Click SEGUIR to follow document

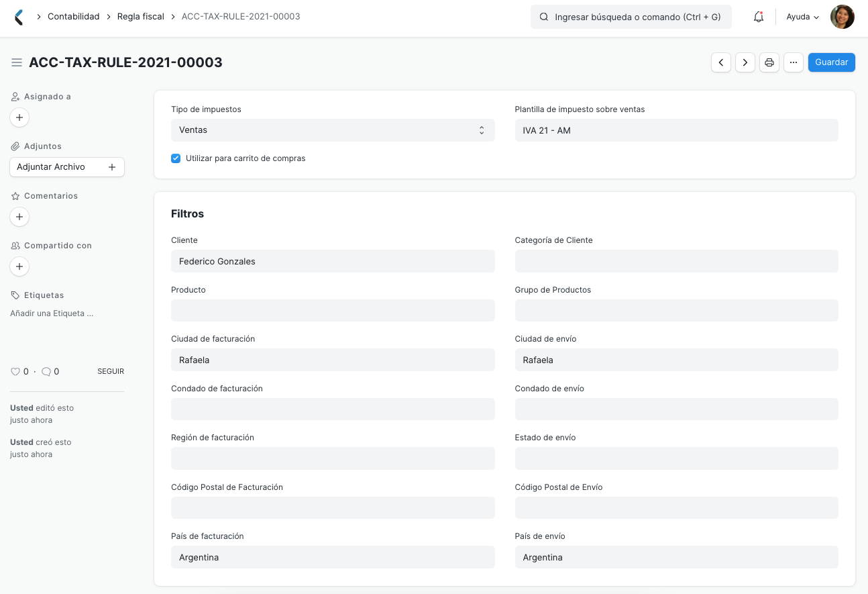pyautogui.click(x=111, y=371)
